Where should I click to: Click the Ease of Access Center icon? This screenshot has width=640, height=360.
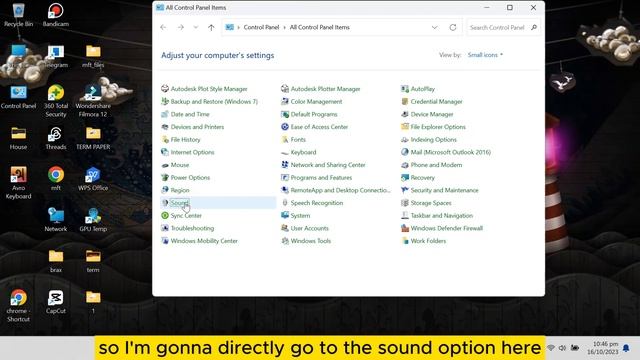[x=285, y=127]
